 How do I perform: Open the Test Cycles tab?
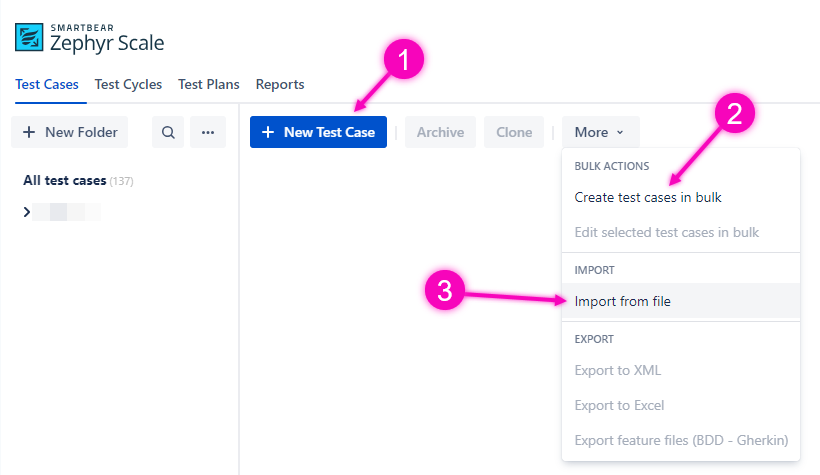(x=128, y=84)
